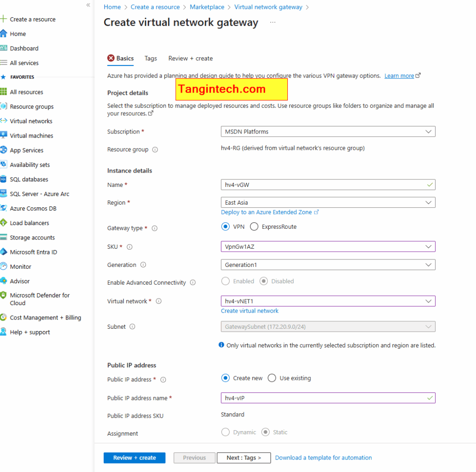Select the VPN gateway type radio button
Screen dimensions: 476x472
pyautogui.click(x=225, y=226)
